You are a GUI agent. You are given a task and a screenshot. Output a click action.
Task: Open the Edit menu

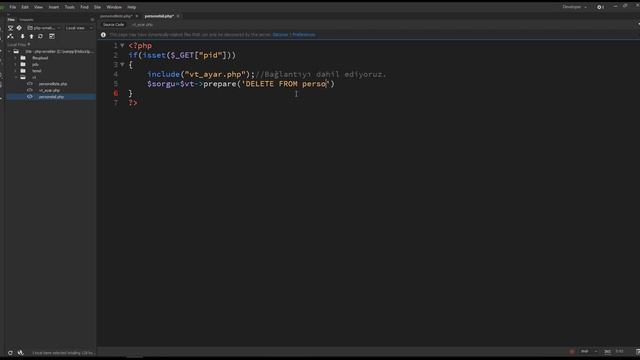[x=25, y=7]
